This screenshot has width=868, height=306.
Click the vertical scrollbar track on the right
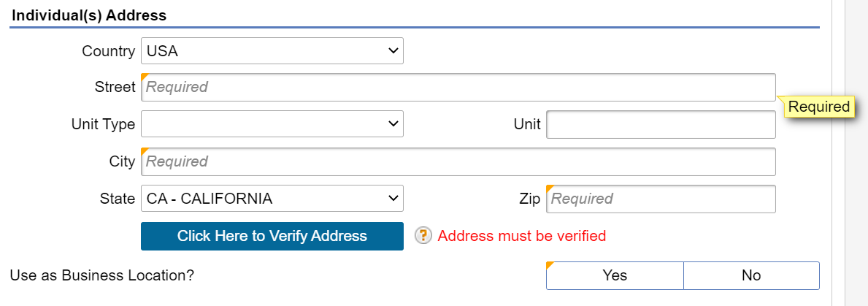click(856, 153)
